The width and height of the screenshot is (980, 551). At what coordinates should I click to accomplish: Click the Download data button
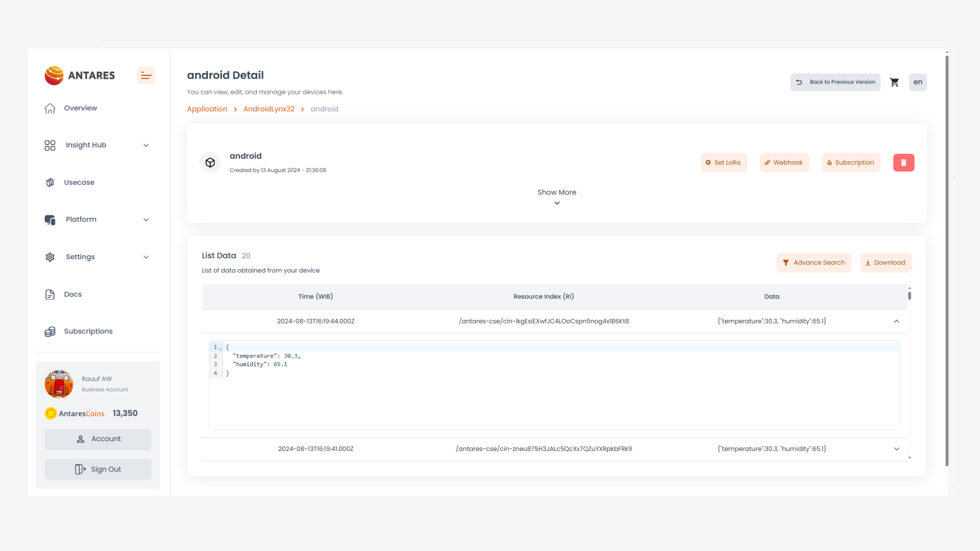[x=886, y=263]
